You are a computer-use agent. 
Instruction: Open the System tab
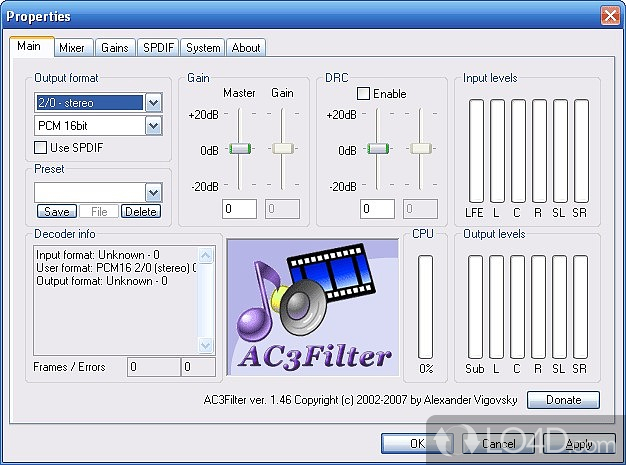tap(203, 48)
